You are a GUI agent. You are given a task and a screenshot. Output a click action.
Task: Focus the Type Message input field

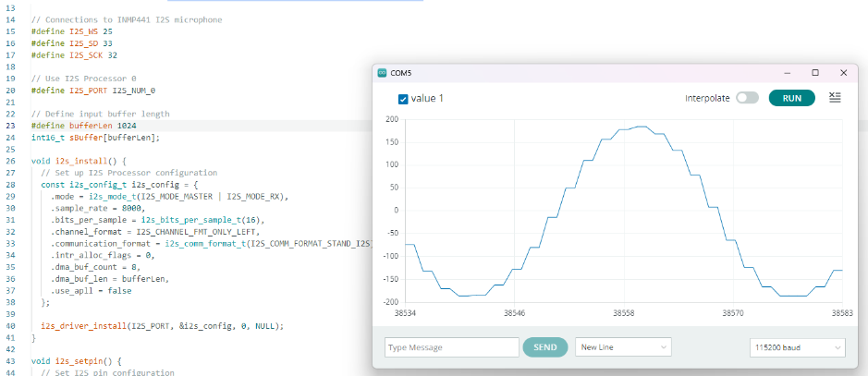click(452, 347)
